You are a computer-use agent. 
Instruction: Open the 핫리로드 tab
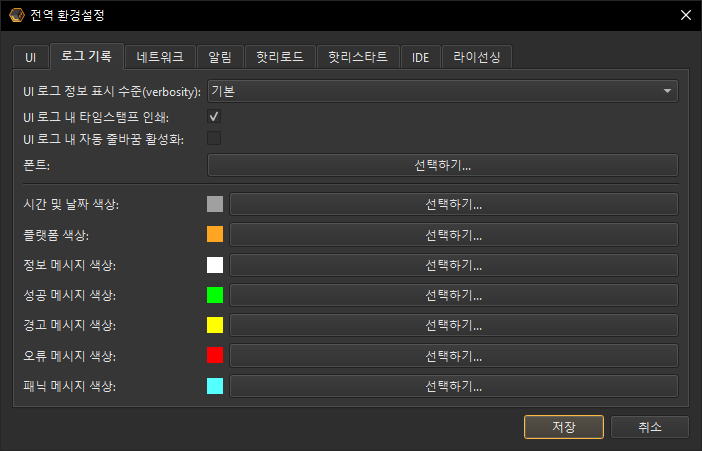point(280,57)
